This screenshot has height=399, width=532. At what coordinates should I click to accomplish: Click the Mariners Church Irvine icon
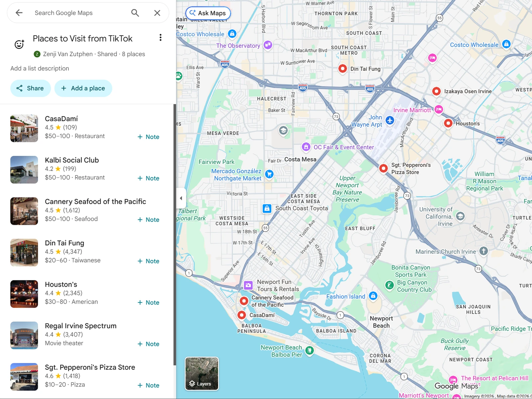[x=484, y=251]
